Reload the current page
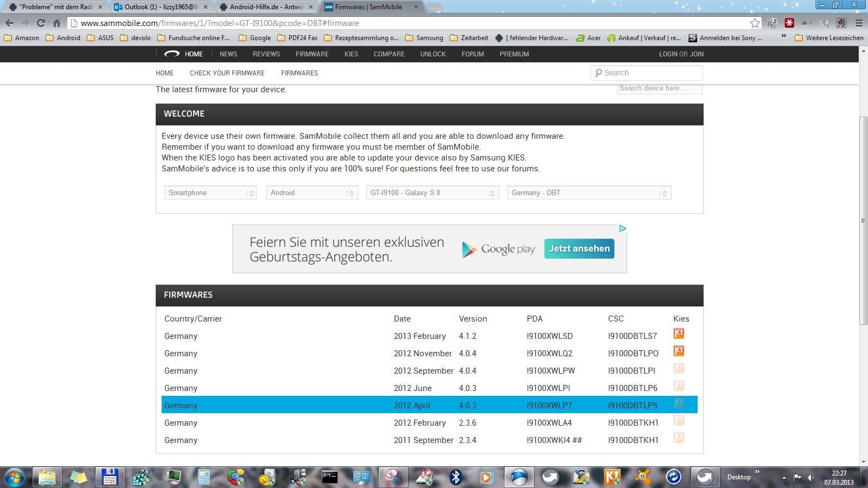This screenshot has width=868, height=488. [x=41, y=23]
